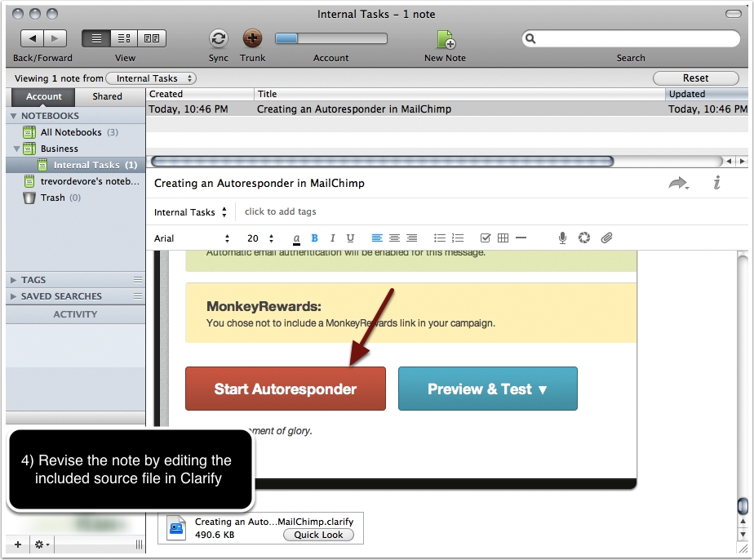The width and height of the screenshot is (754, 560).
Task: Insert a bulleted list
Action: (440, 238)
